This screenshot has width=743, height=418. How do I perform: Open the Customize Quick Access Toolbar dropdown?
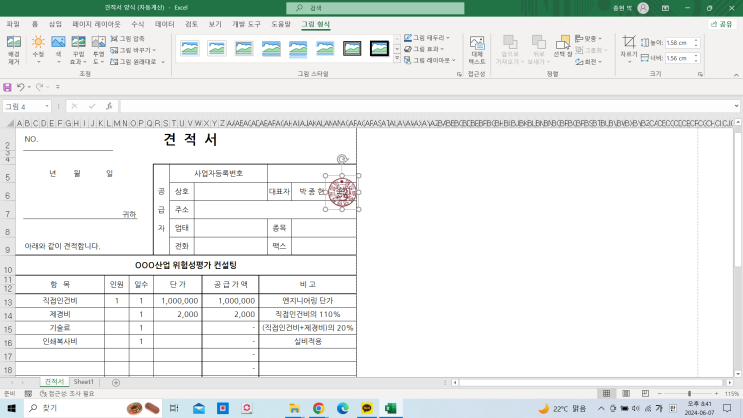[58, 87]
